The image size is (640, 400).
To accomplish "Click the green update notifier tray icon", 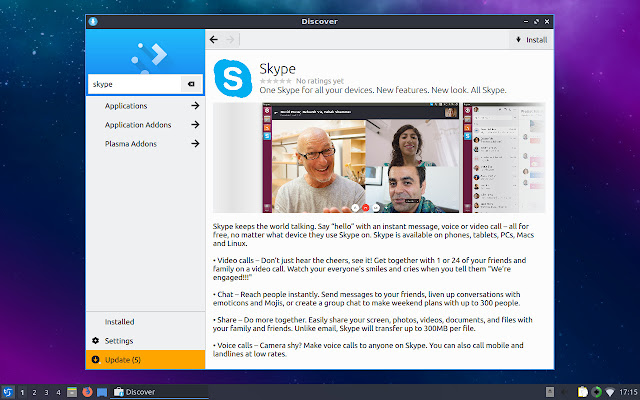I will pos(596,392).
